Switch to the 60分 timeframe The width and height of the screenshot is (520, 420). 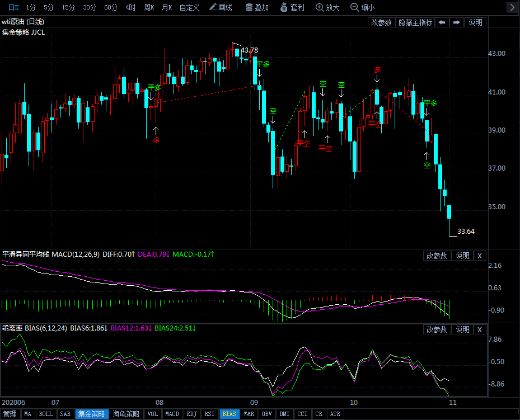click(x=110, y=7)
